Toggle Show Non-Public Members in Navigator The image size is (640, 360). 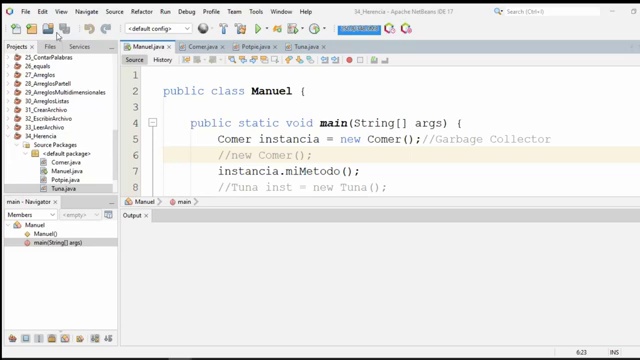tap(52, 338)
